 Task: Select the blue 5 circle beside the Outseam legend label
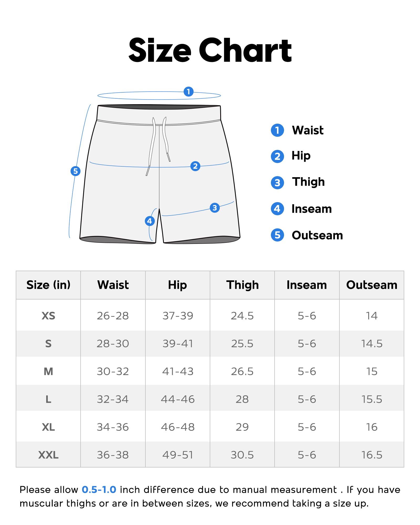click(277, 235)
